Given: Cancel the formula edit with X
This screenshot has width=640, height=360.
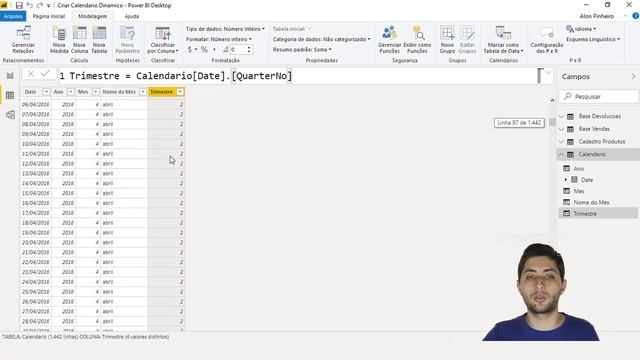Looking at the screenshot, I should [x=31, y=74].
